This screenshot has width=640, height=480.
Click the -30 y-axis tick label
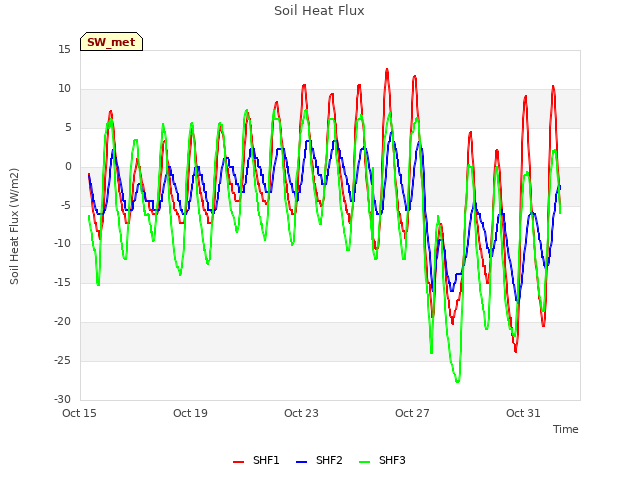(63, 400)
